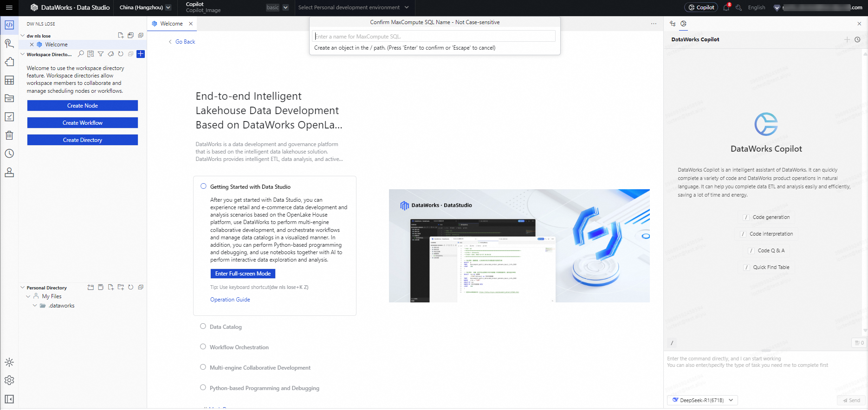Click the blue plus button in Workspace Directory
This screenshot has width=868, height=410.
[141, 54]
